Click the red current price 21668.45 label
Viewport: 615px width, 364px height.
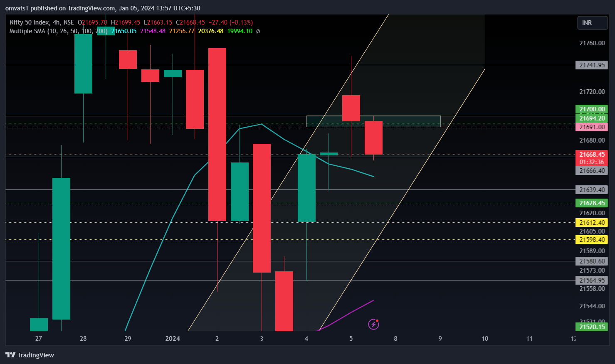click(x=592, y=155)
